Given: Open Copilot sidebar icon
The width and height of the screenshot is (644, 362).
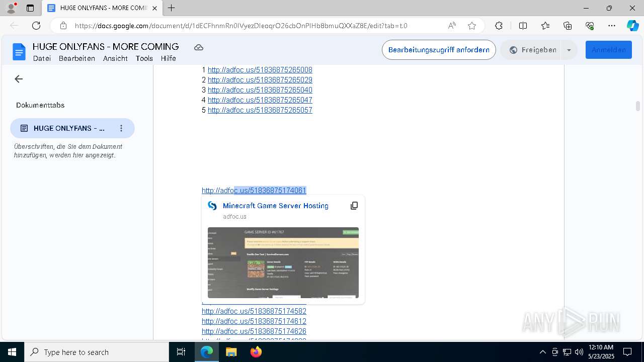Looking at the screenshot, I should tap(632, 26).
